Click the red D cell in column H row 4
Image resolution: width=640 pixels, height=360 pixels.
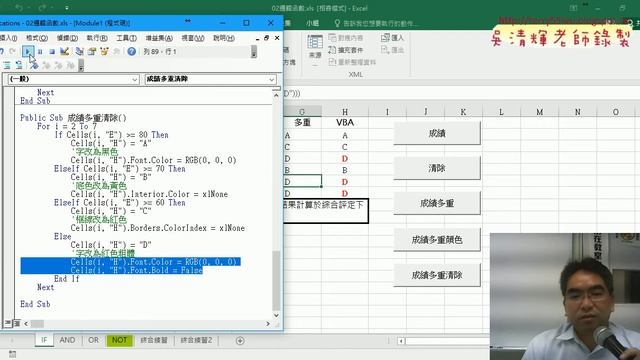[345, 159]
